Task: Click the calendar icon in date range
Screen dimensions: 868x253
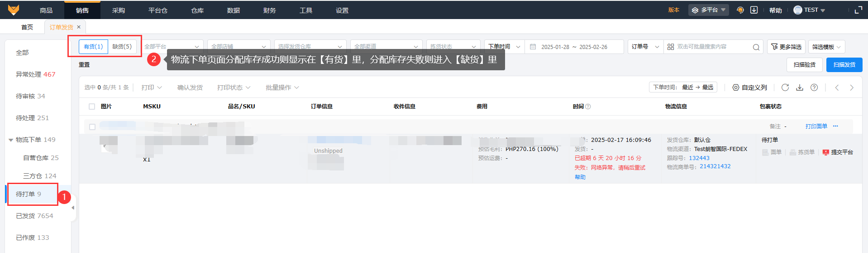Action: [533, 47]
